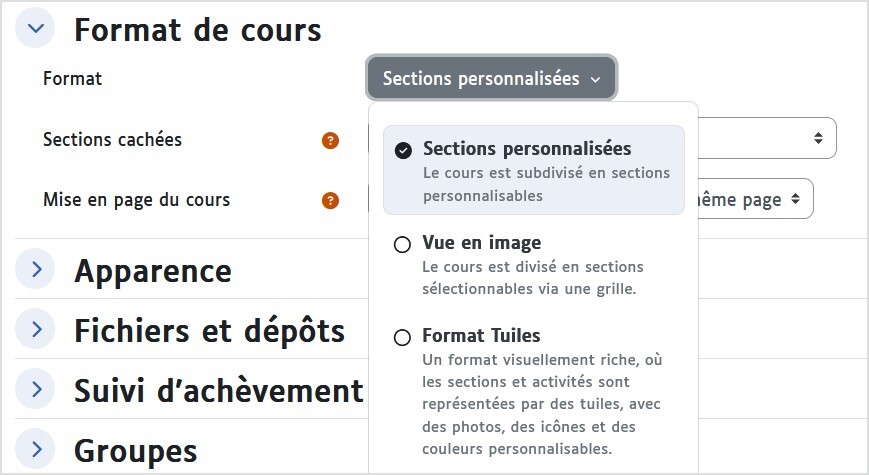Open the Mise en page select ending 'ême page'
Screen dimensions: 869x475
756,199
